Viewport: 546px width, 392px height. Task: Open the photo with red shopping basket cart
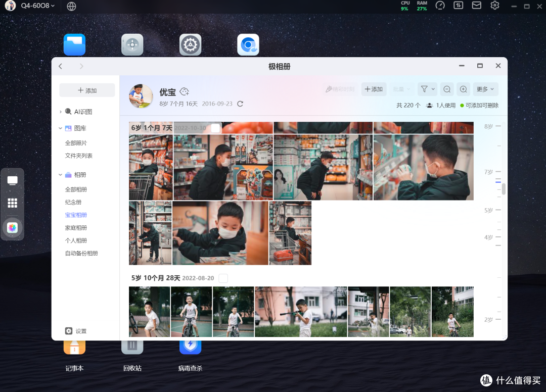coord(290,233)
